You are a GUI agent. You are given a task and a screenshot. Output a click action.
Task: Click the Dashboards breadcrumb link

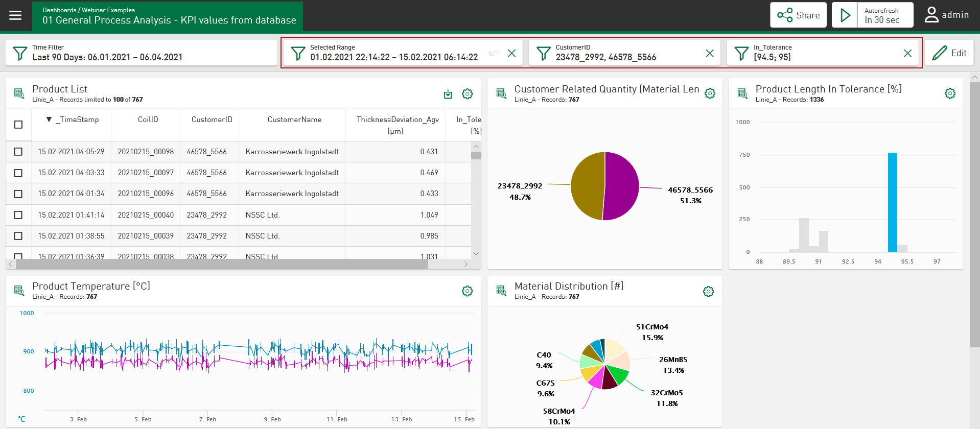tap(59, 10)
